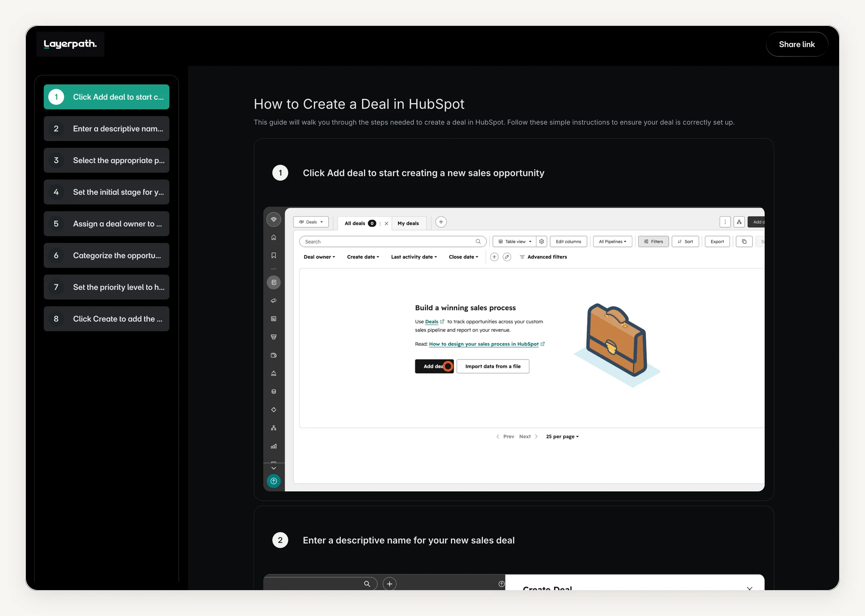Image resolution: width=865 pixels, height=616 pixels.
Task: Open Marketing megaphone icon in sidebar
Action: pos(273,301)
